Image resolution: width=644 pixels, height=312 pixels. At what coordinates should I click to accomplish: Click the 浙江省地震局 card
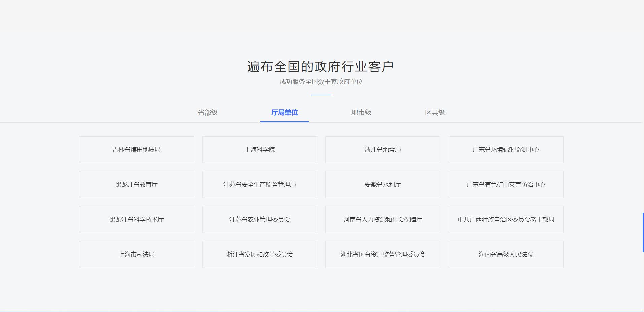click(383, 150)
